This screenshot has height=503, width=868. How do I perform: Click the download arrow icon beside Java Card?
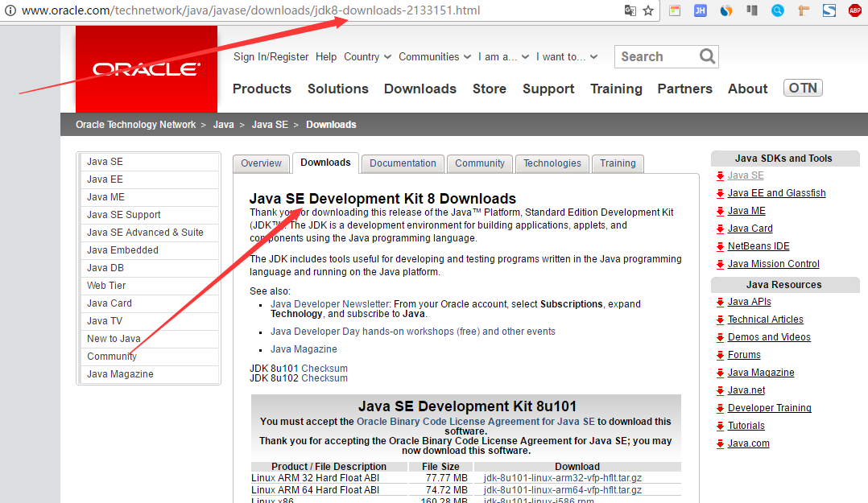[720, 229]
